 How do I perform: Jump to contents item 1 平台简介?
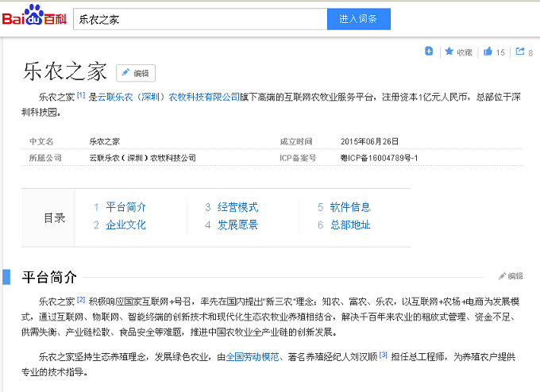(x=125, y=207)
